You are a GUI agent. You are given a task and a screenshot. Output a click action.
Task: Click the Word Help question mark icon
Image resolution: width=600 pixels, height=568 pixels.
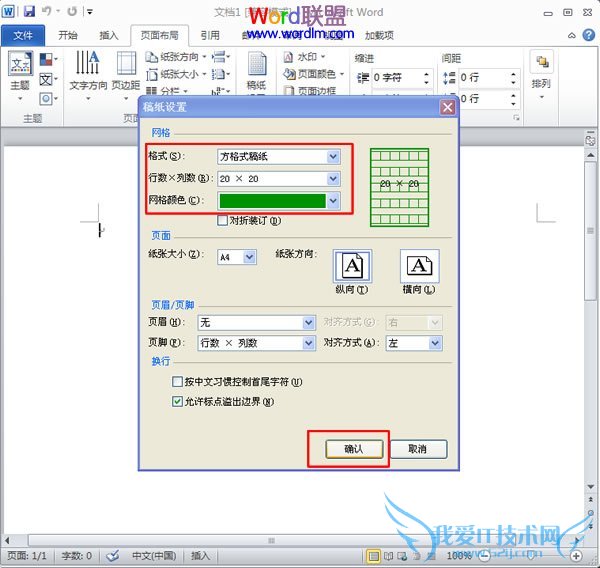(589, 35)
